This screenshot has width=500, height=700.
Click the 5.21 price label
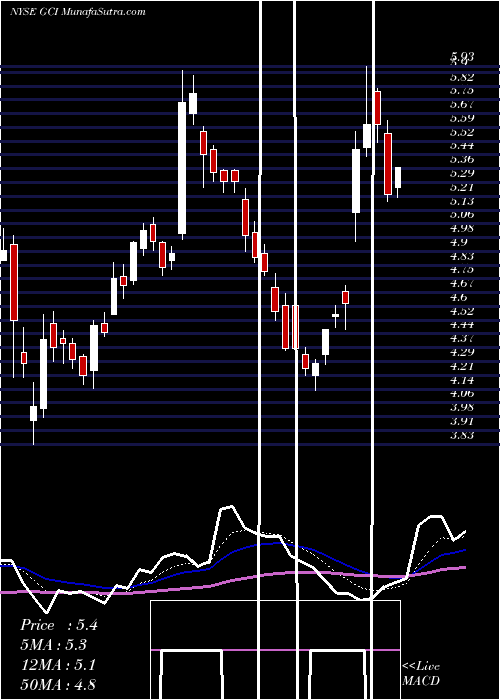(462, 188)
